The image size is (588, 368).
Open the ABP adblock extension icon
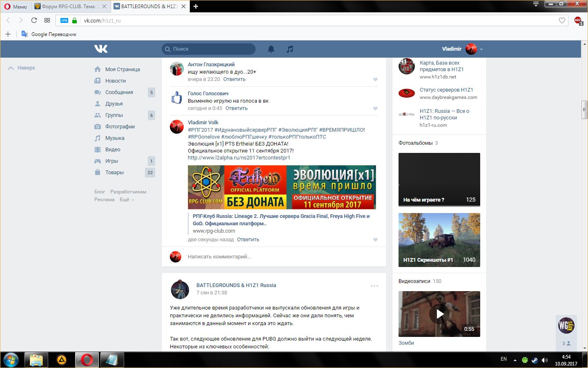click(578, 20)
